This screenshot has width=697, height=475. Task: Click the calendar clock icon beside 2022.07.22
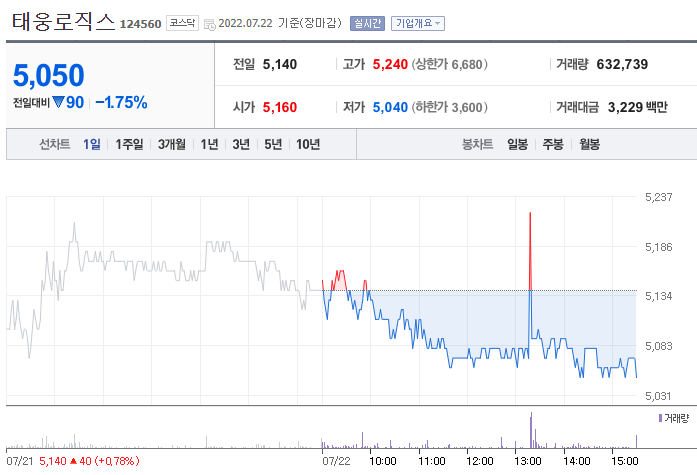pos(210,24)
